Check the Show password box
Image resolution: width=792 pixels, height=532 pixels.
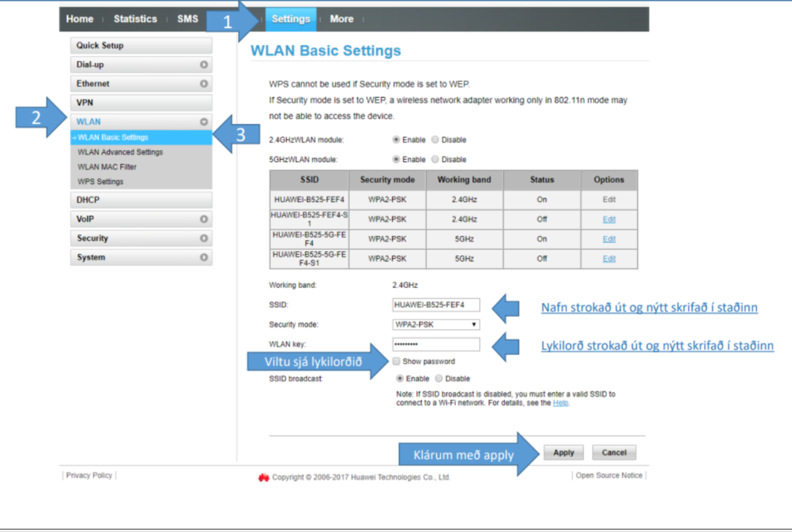[396, 361]
